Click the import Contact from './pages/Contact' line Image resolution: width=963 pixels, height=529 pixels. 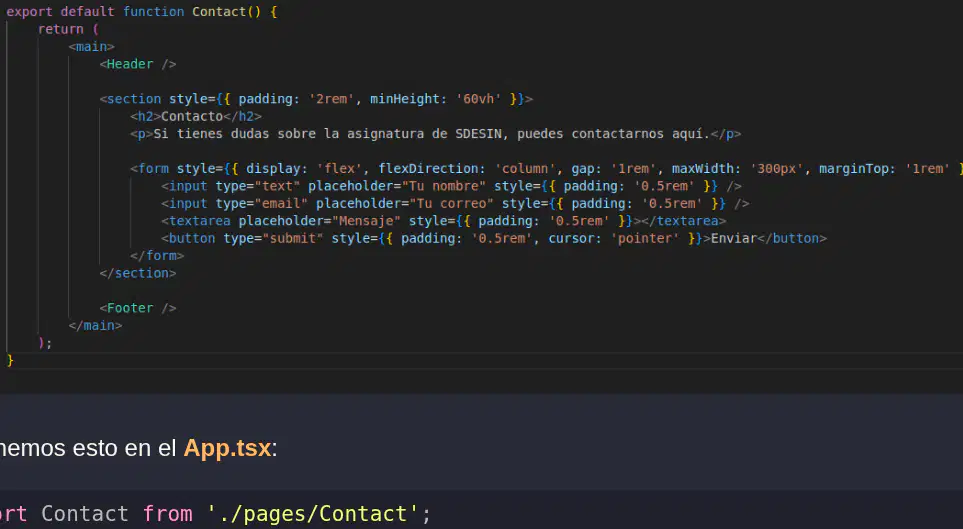coord(216,514)
